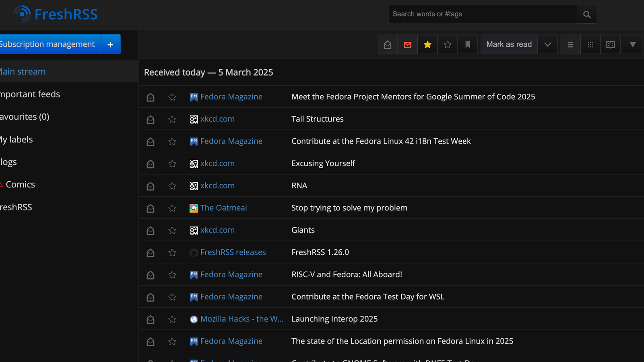
Task: Click the plus button to add subscription
Action: coord(110,44)
